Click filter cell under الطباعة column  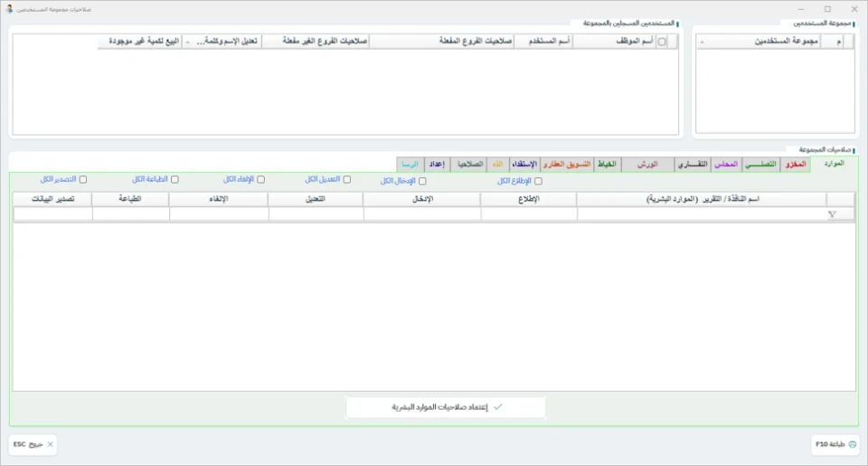coord(130,214)
